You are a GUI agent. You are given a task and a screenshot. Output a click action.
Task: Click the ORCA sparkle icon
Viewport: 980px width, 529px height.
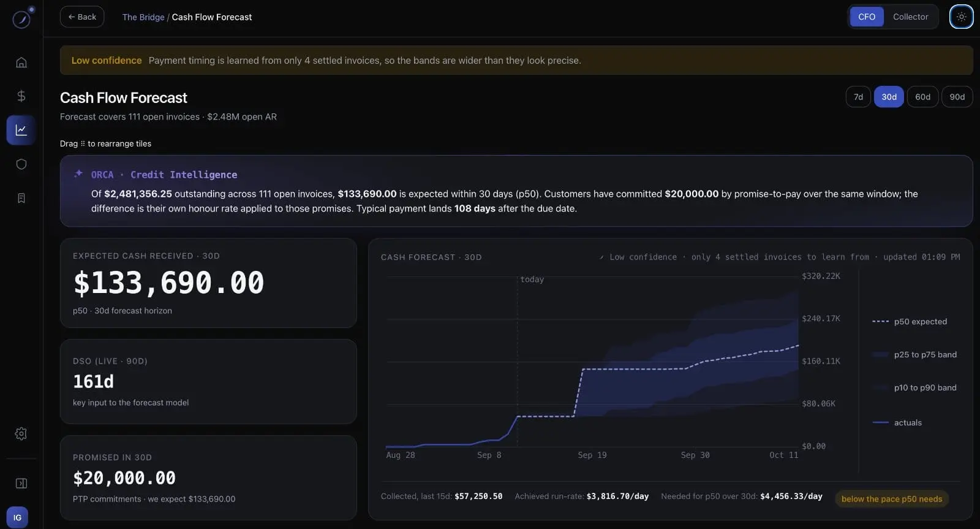tap(78, 174)
